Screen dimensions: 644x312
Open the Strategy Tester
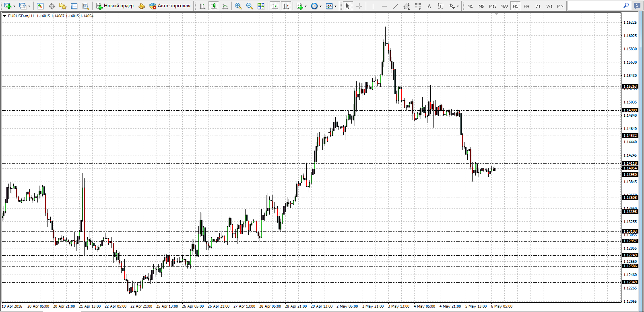tap(85, 6)
